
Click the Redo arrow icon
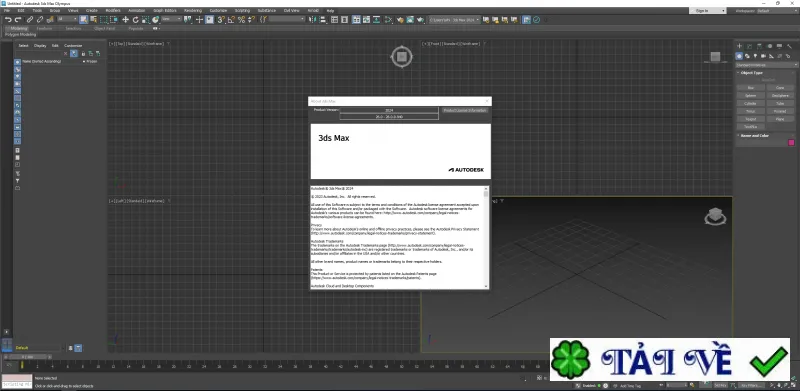pyautogui.click(x=18, y=19)
